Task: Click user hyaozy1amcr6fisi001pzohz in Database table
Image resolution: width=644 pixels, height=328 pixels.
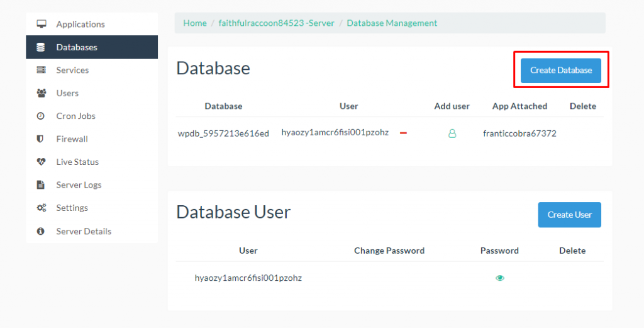Action: (335, 132)
